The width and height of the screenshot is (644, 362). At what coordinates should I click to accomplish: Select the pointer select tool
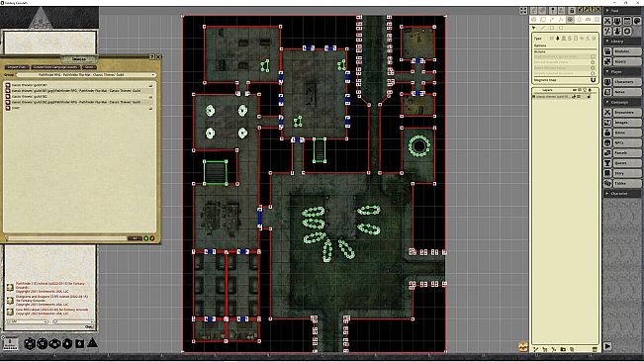tap(534, 28)
